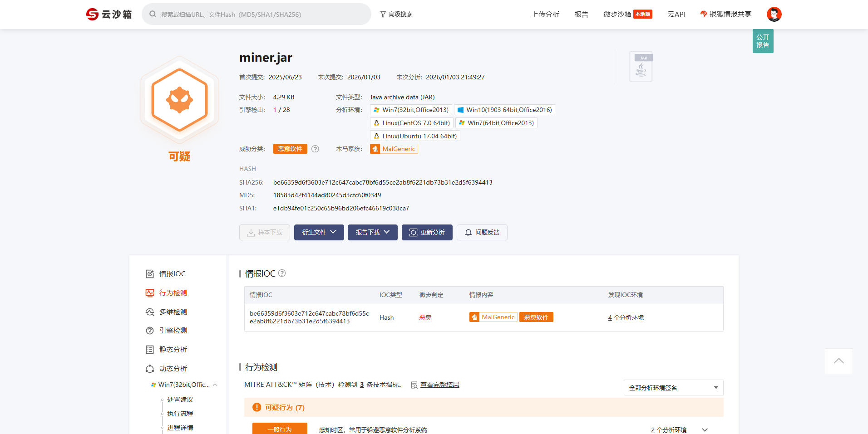Viewport: 868px width, 434px height.
Task: Open the 全部分析环境签名 combo box
Action: point(673,388)
